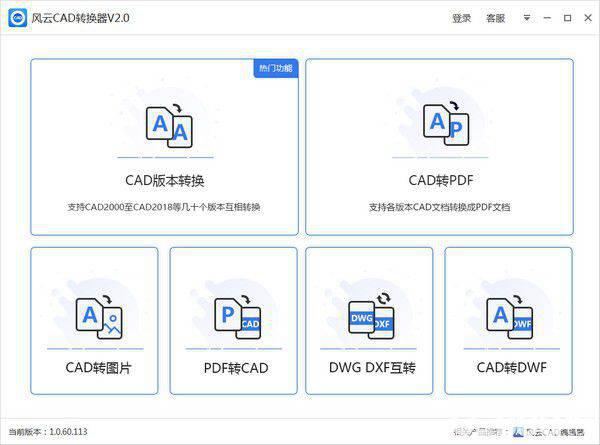Minimize the converter window
Image resolution: width=600 pixels, height=445 pixels.
point(547,18)
